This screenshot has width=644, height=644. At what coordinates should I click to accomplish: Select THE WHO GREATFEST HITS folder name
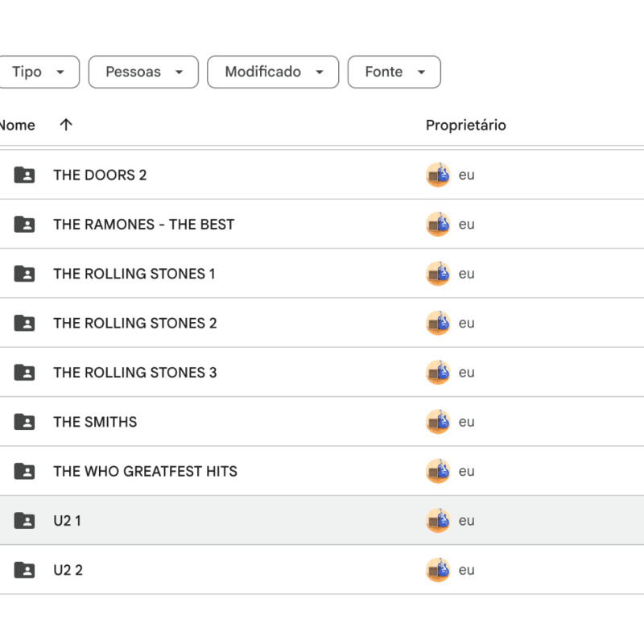click(x=145, y=471)
